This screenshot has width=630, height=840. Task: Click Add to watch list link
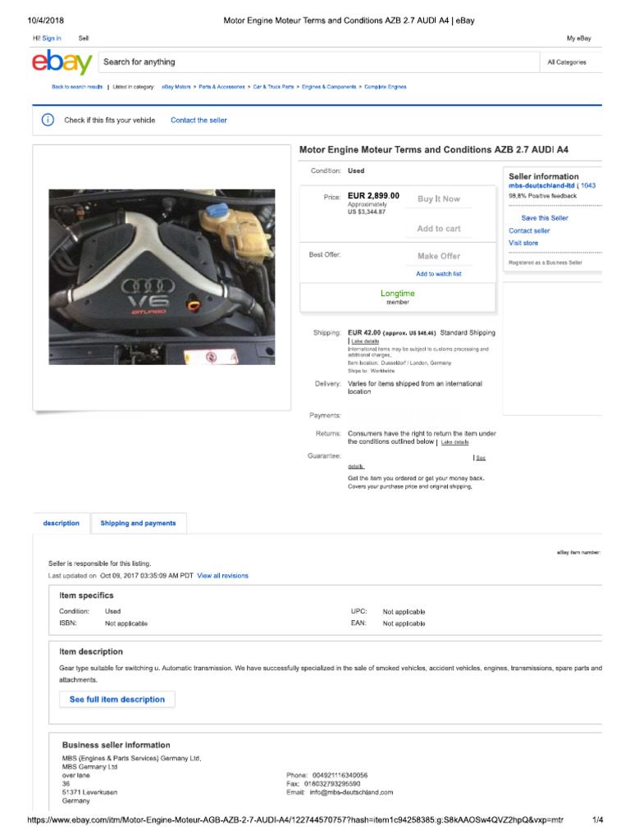[x=439, y=274]
